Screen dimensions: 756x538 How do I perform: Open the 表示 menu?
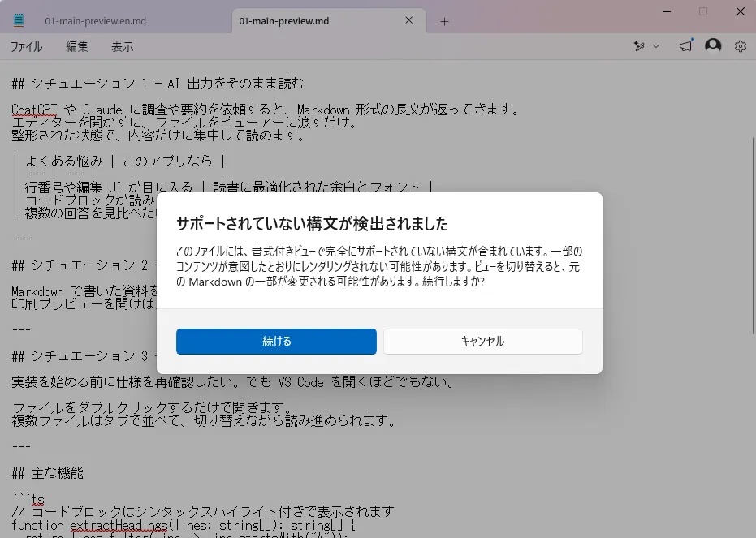(122, 47)
